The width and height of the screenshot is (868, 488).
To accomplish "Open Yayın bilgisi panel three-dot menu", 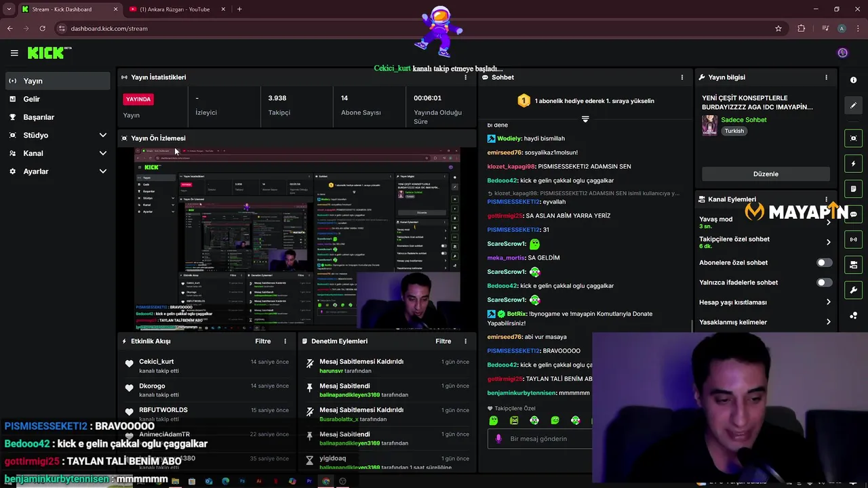I will 826,77.
